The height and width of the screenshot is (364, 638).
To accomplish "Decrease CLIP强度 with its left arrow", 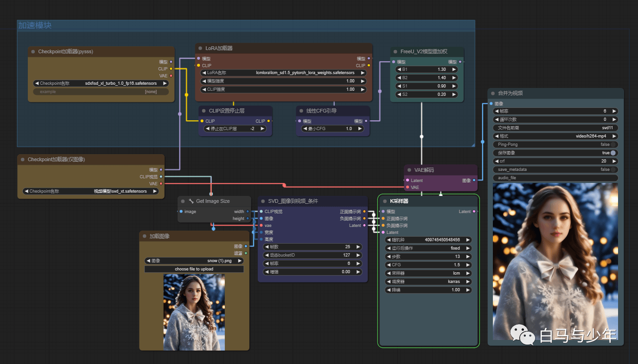I will click(204, 89).
